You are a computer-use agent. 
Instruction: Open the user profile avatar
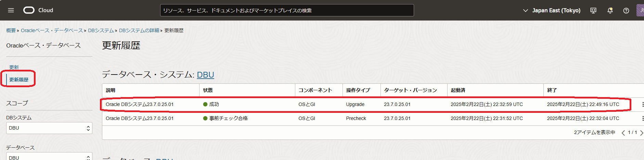(x=640, y=10)
